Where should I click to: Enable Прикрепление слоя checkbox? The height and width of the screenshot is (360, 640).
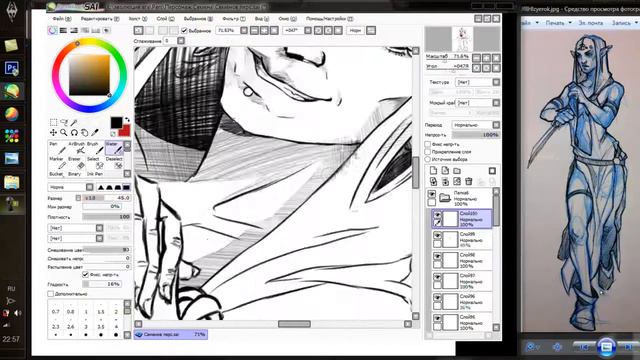(x=428, y=152)
